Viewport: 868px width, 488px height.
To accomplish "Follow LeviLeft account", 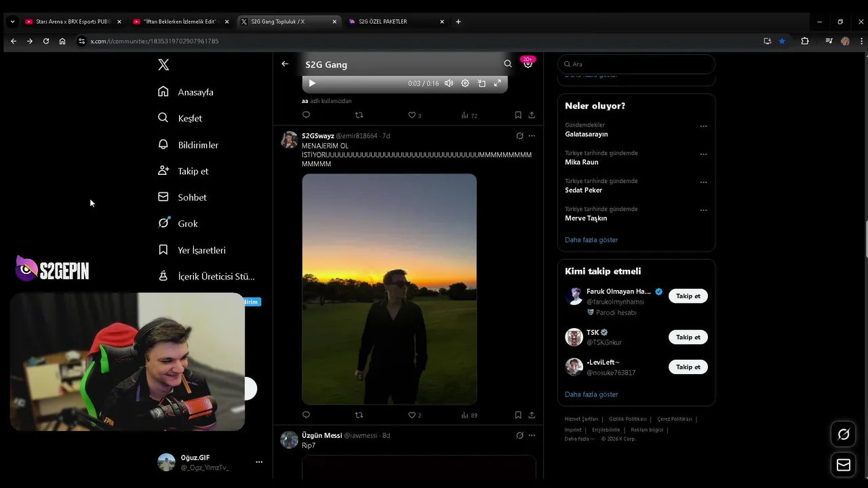I will (688, 367).
